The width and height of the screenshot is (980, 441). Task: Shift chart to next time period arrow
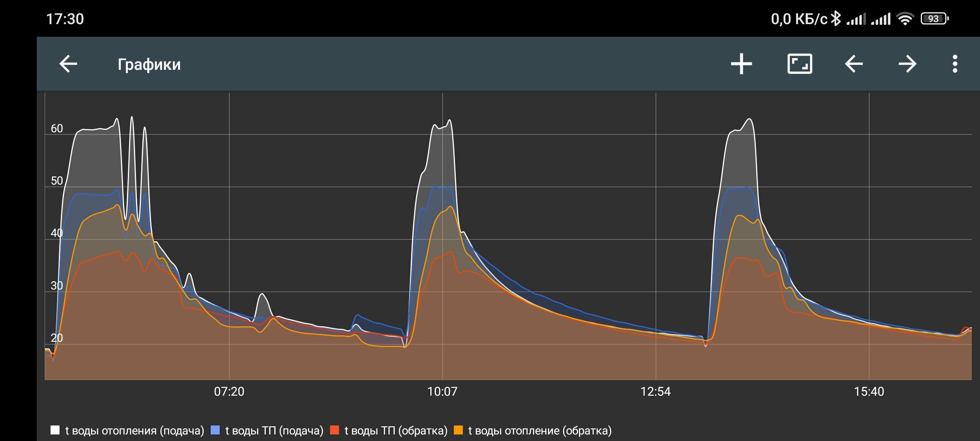[x=907, y=64]
